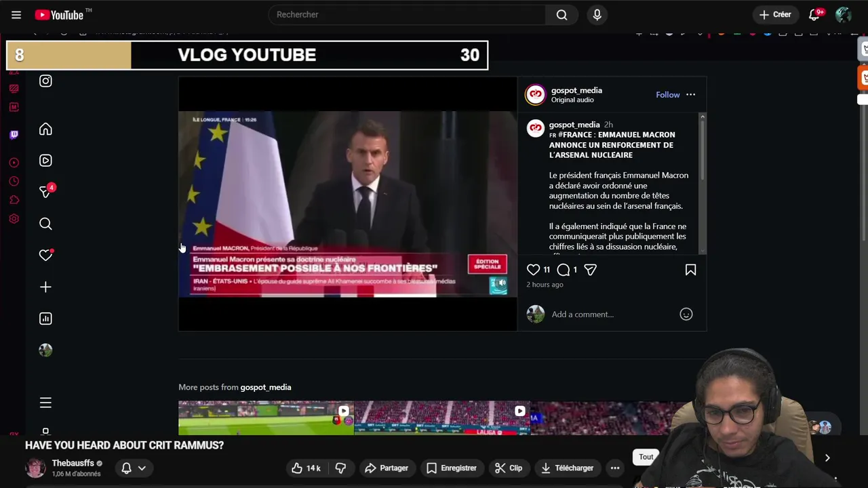Click the Partager share button

pos(386,468)
